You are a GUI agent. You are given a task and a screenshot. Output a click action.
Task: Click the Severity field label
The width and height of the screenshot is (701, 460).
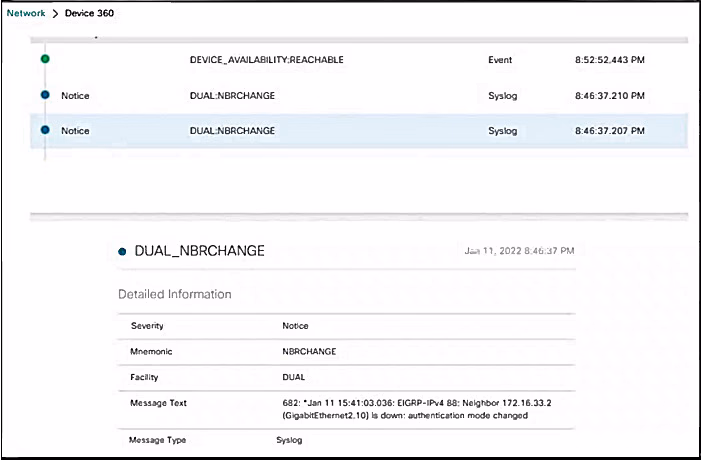pyautogui.click(x=147, y=326)
